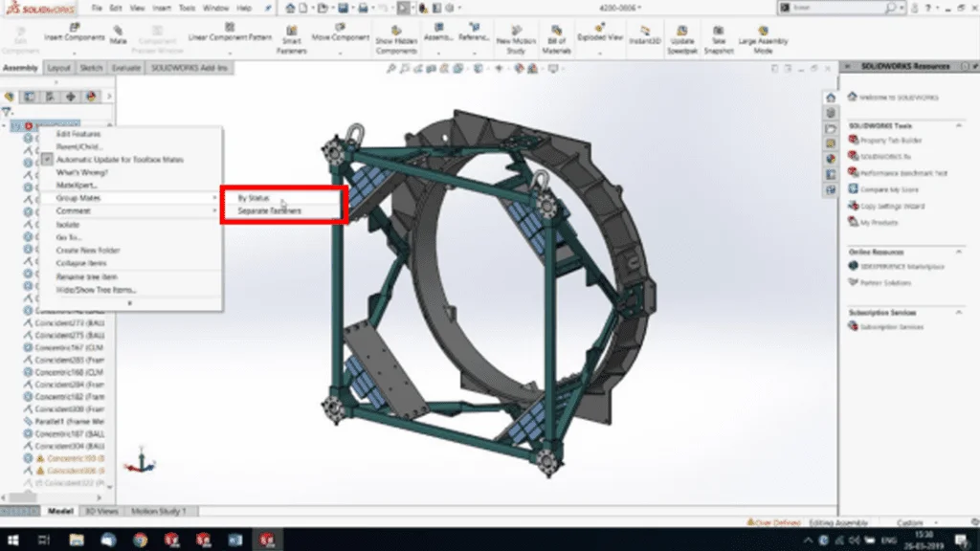Viewport: 980px width, 551px height.
Task: Choose Create New Folder menu entry
Action: point(88,251)
